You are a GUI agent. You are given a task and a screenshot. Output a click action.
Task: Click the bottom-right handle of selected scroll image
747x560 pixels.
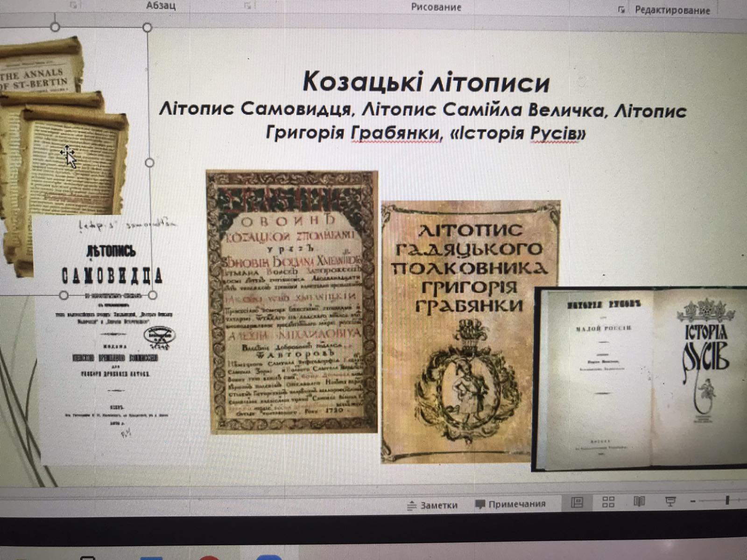153,295
